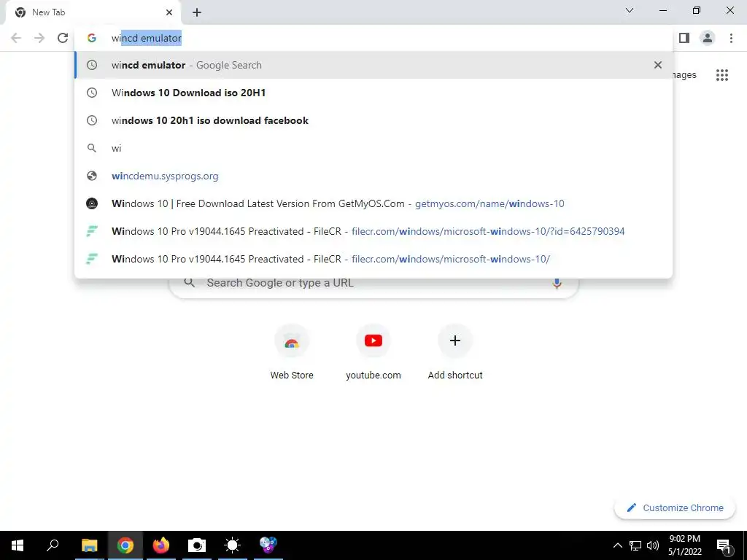The image size is (747, 560).
Task: Click the Google G icon in omnibox
Action: (x=91, y=38)
